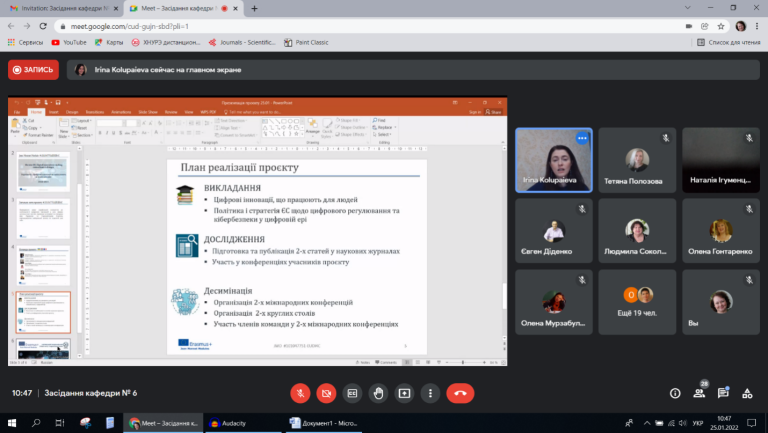Open Task View on the taskbar
The image size is (768, 433).
coord(60,423)
